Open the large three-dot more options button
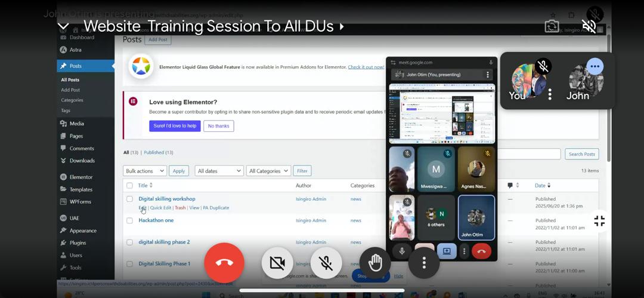The height and width of the screenshot is (298, 644). (x=424, y=263)
